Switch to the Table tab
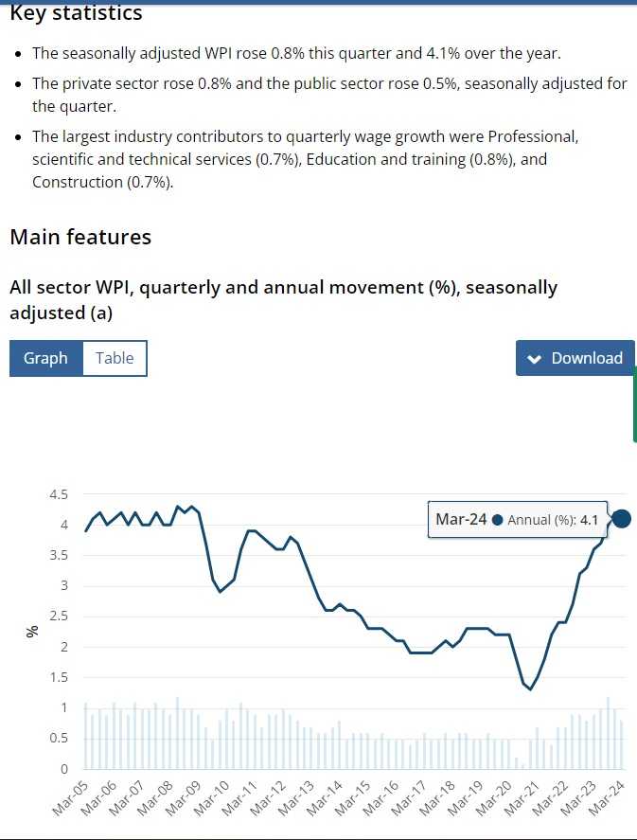 click(x=115, y=358)
